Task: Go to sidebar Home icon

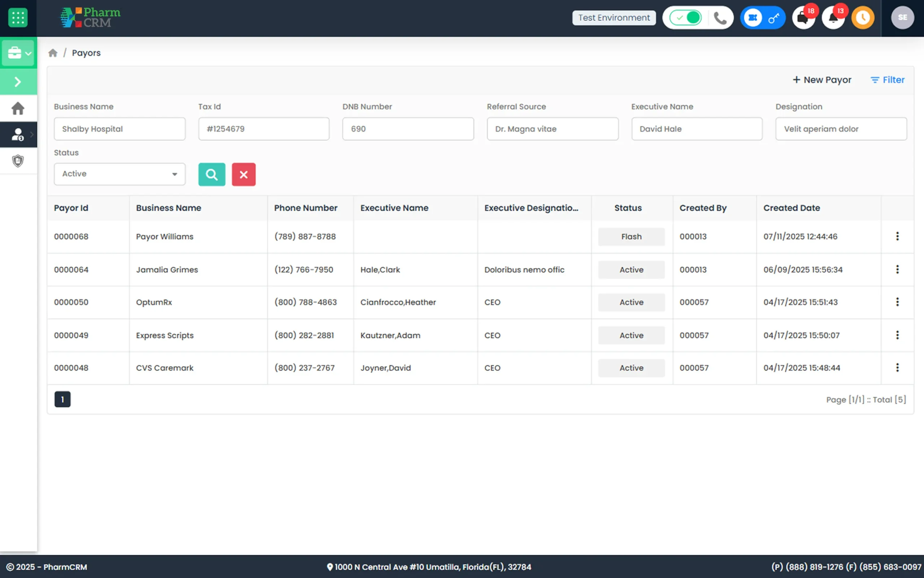Action: click(x=18, y=109)
